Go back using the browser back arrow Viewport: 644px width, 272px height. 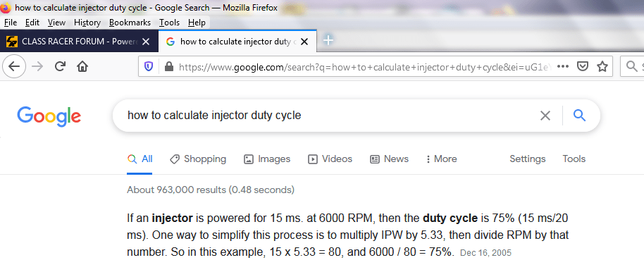pyautogui.click(x=14, y=66)
